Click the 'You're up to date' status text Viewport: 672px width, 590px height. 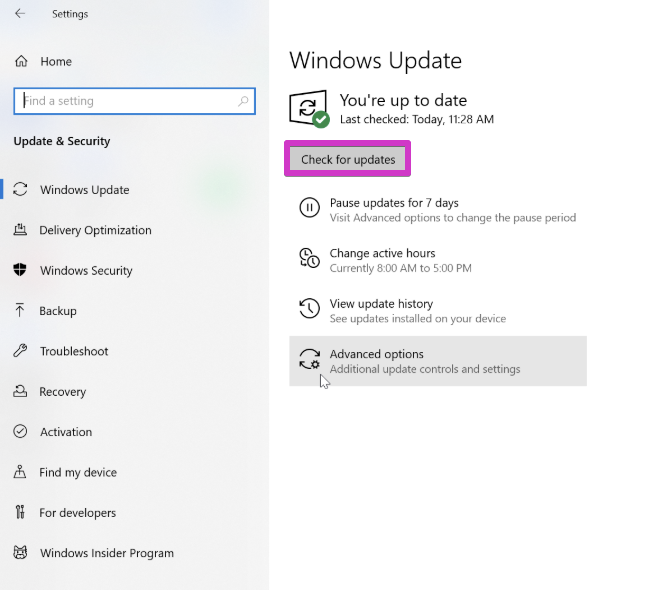(x=403, y=100)
